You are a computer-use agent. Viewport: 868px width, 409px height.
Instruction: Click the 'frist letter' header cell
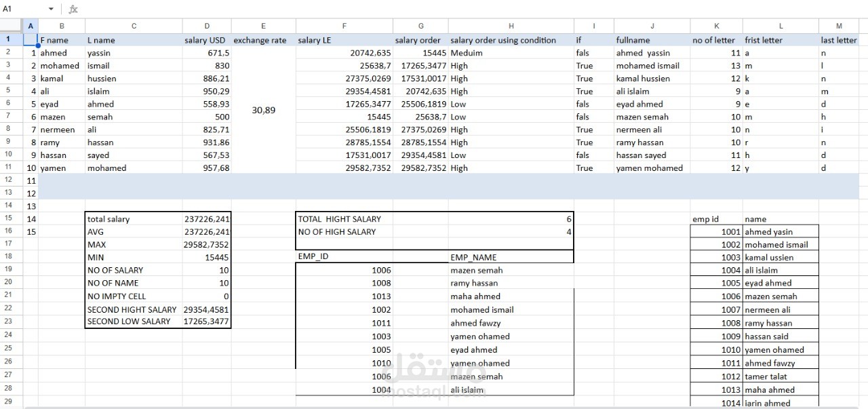click(x=781, y=40)
